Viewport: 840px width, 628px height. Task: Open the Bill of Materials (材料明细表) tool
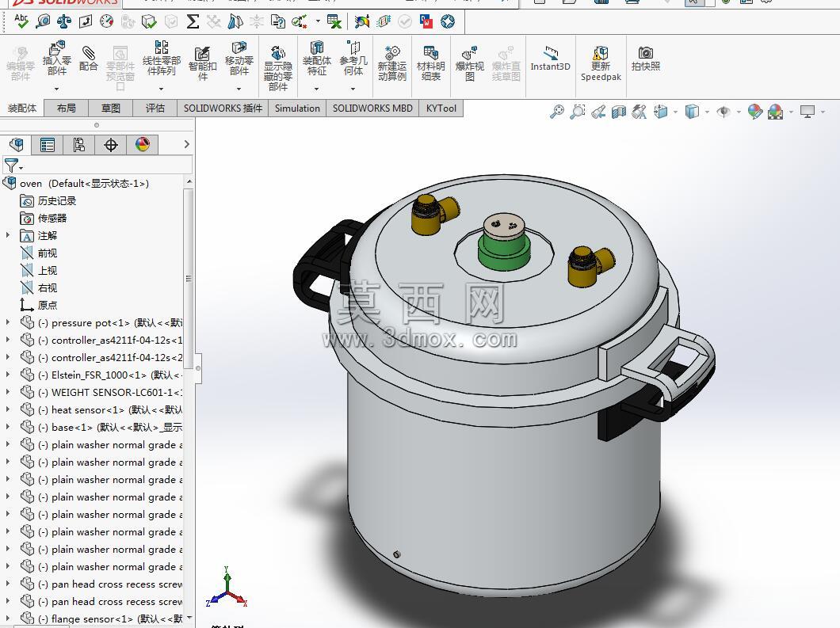click(431, 63)
